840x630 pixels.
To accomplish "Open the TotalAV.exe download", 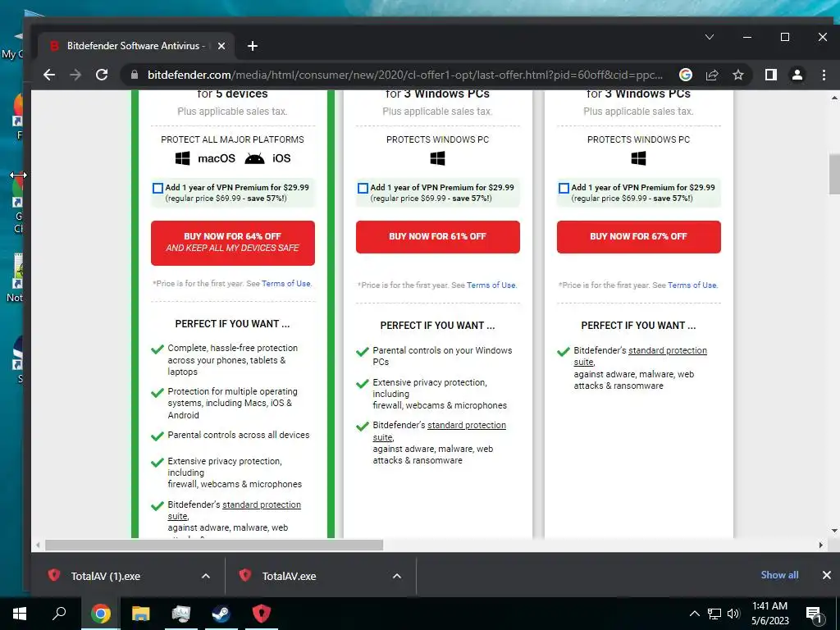I will pos(290,577).
